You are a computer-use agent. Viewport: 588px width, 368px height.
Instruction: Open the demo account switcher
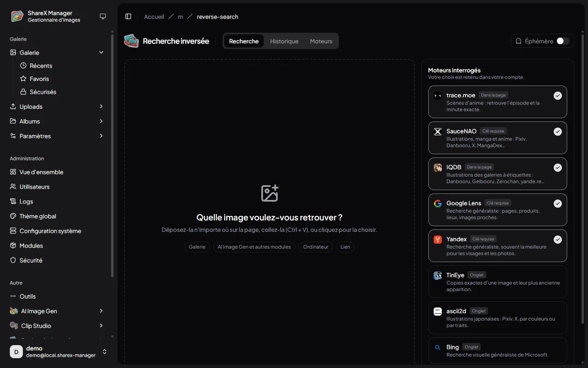[x=59, y=352]
